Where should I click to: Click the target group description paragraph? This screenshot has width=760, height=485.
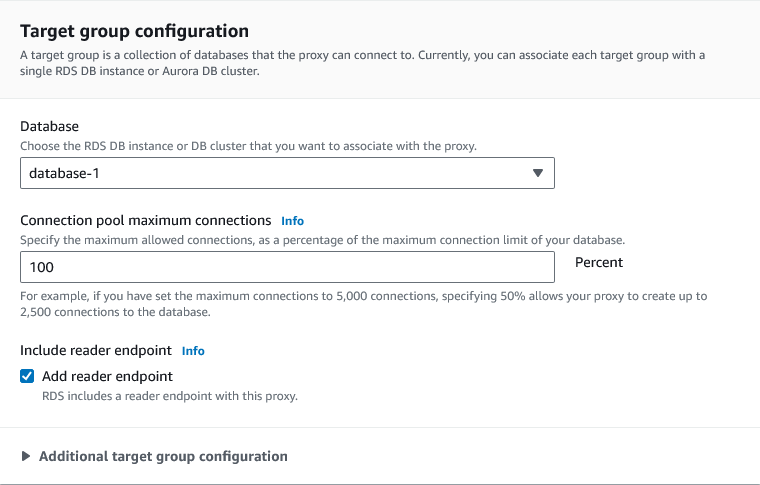point(362,63)
